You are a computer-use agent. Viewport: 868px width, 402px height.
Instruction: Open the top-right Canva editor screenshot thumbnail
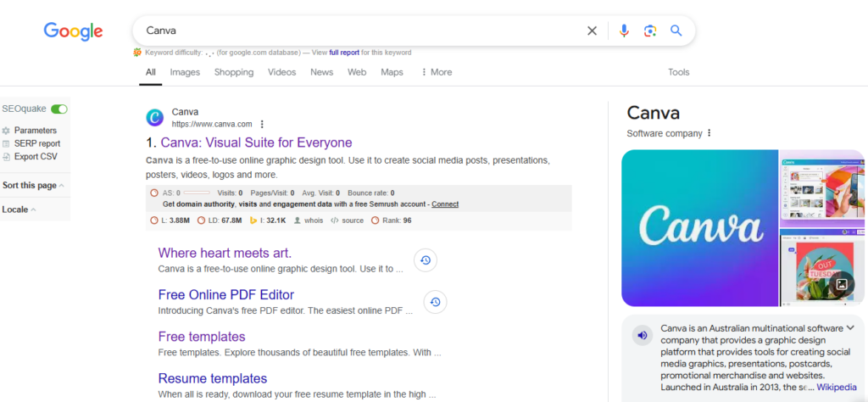pyautogui.click(x=822, y=188)
